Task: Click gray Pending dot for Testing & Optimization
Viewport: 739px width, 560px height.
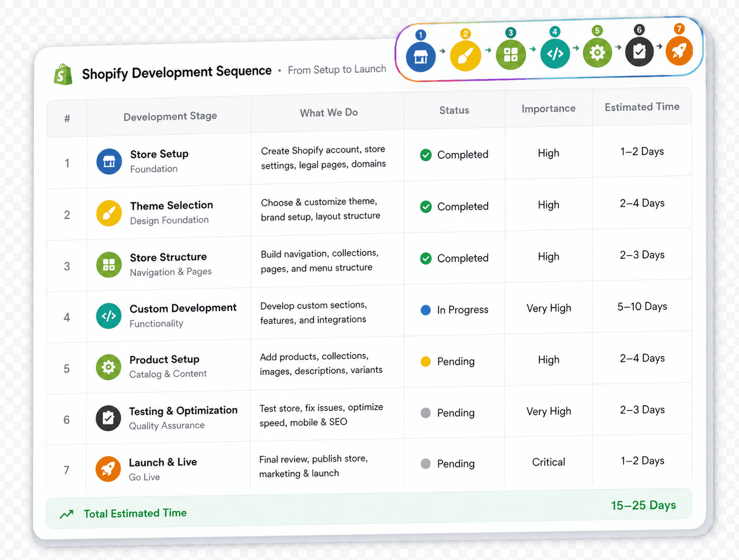Action: pos(426,413)
